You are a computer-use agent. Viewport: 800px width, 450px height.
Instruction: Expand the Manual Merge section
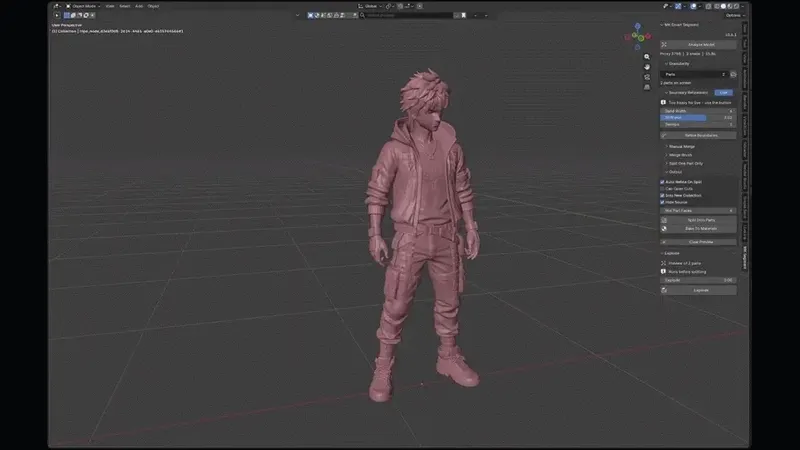coord(680,146)
